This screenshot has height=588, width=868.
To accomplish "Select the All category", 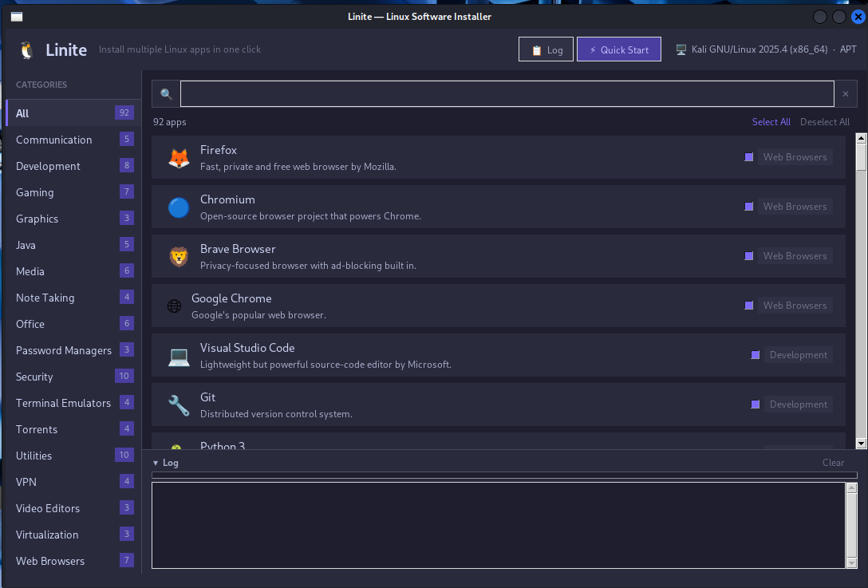I will coord(72,113).
